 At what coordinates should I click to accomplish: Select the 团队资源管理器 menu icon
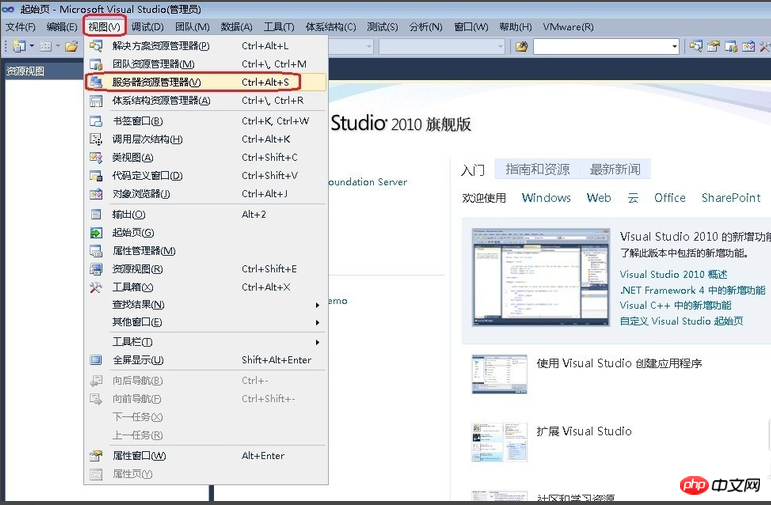coord(96,64)
